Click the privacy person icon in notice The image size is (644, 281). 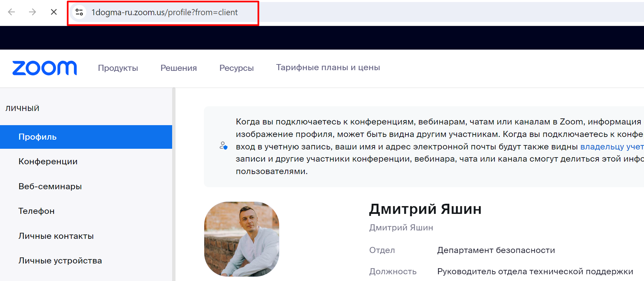(223, 146)
